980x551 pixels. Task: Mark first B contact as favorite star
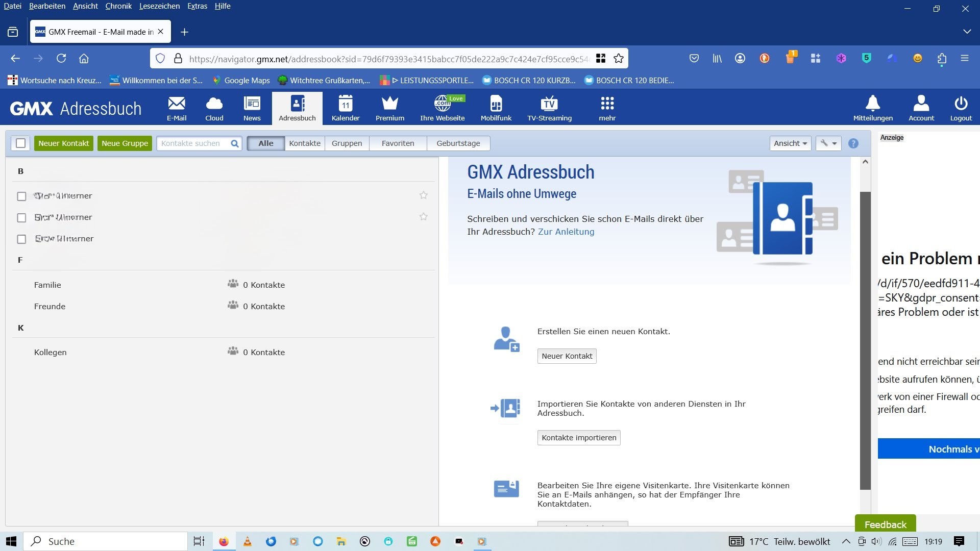coord(424,195)
